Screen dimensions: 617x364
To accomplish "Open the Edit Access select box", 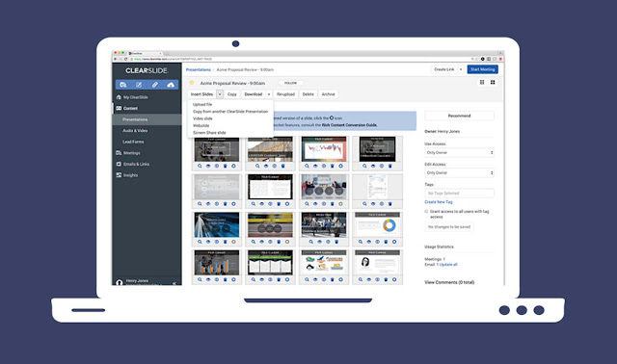I will tap(459, 173).
